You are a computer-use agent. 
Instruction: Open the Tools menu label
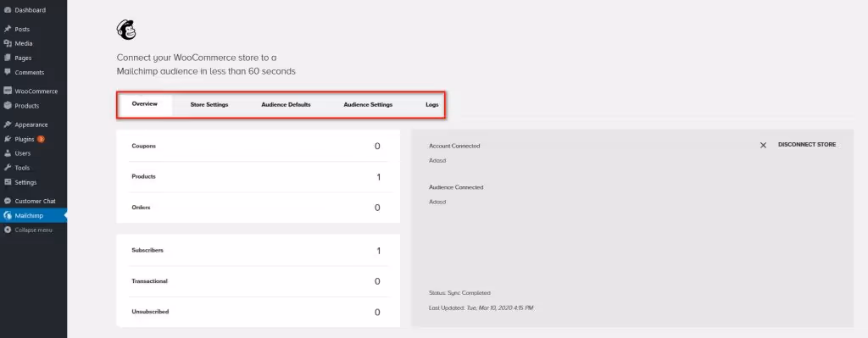[x=22, y=168]
